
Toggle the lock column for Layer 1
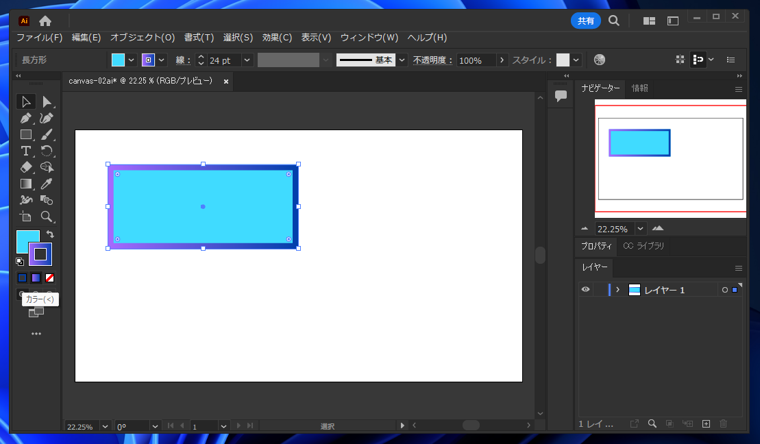600,289
